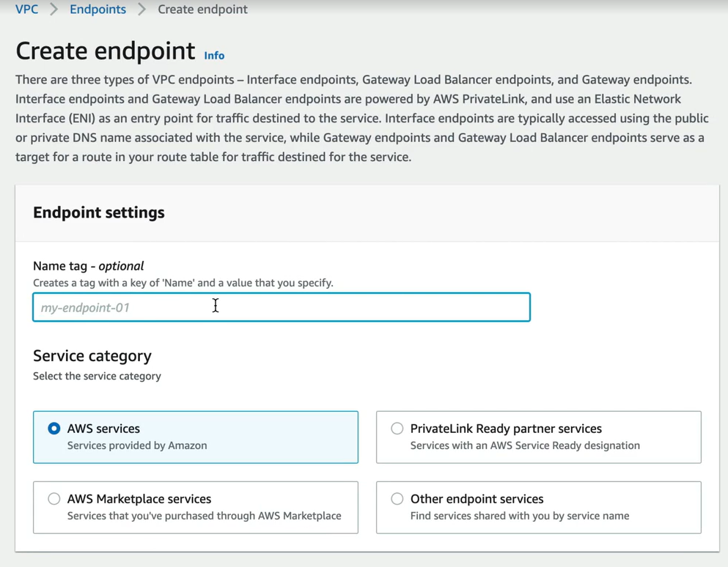Select the AWS Marketplace services radio button
Image resolution: width=728 pixels, height=567 pixels.
pyautogui.click(x=54, y=499)
